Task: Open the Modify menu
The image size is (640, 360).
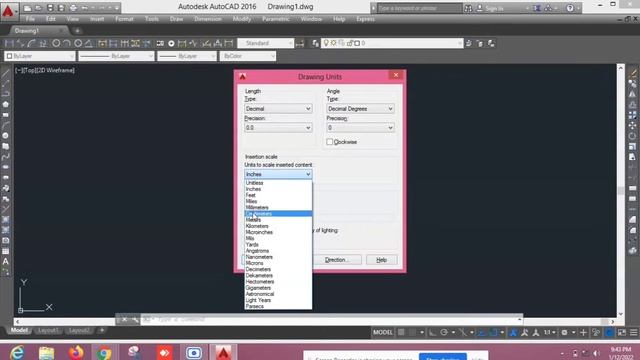Action: point(242,19)
